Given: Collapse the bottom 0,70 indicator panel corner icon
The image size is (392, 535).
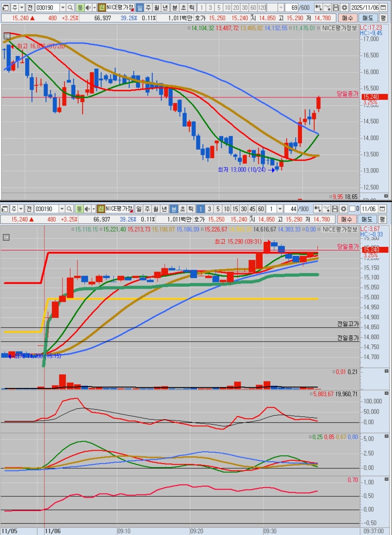Looking at the screenshot, I should [387, 479].
